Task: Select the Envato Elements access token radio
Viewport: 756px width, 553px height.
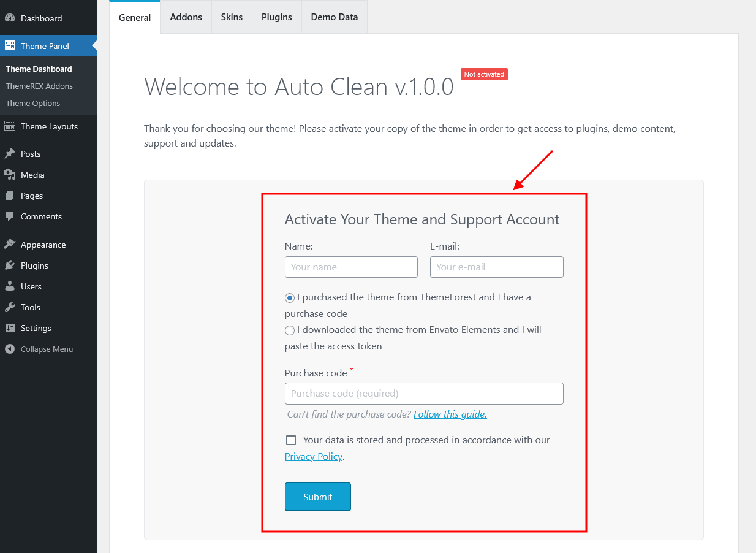Action: (290, 330)
